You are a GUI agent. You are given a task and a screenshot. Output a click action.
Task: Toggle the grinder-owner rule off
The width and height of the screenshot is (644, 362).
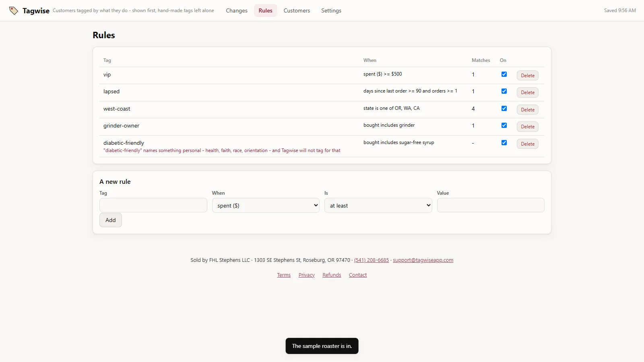[x=504, y=125]
